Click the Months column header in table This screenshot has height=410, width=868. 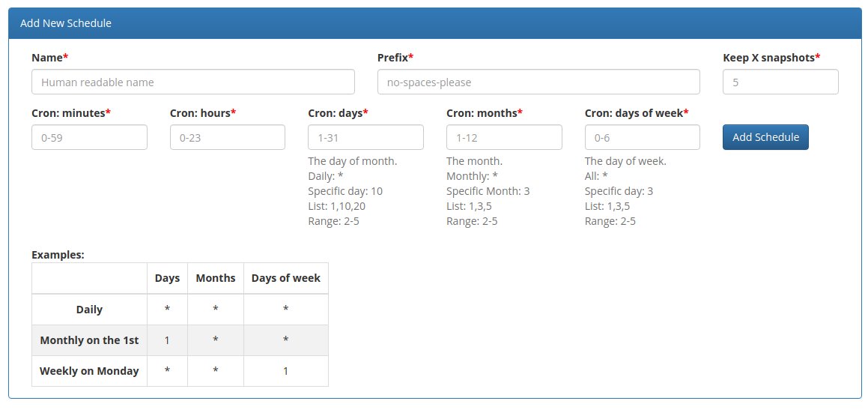coord(216,278)
